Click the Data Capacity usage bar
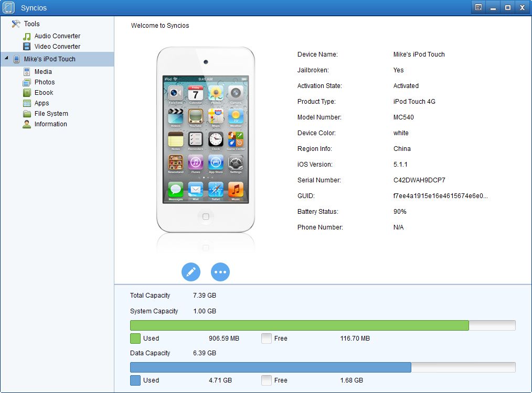The image size is (532, 393). 322,367
